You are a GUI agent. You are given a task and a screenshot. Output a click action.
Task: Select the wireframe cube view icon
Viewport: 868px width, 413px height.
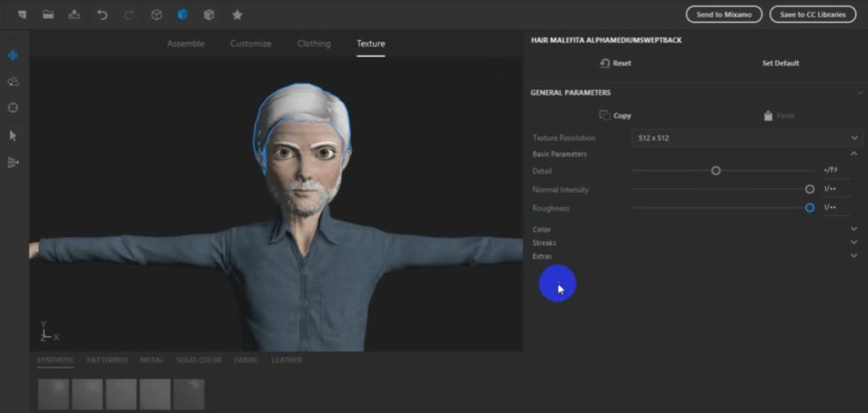157,15
